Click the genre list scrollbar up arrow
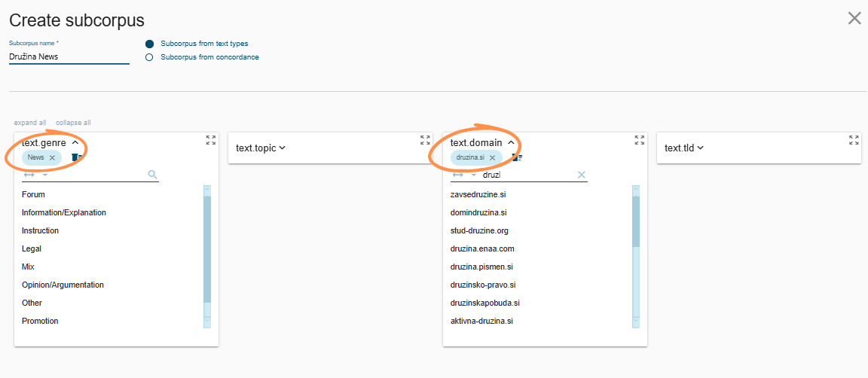868x378 pixels. [x=207, y=189]
